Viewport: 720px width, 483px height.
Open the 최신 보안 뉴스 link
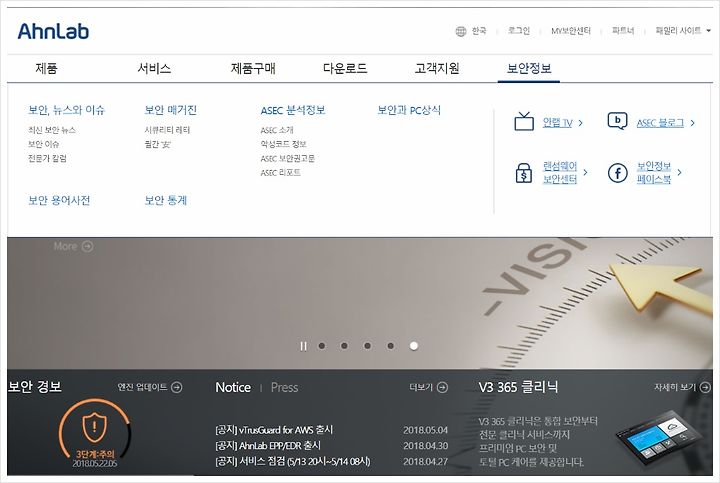tap(52, 130)
